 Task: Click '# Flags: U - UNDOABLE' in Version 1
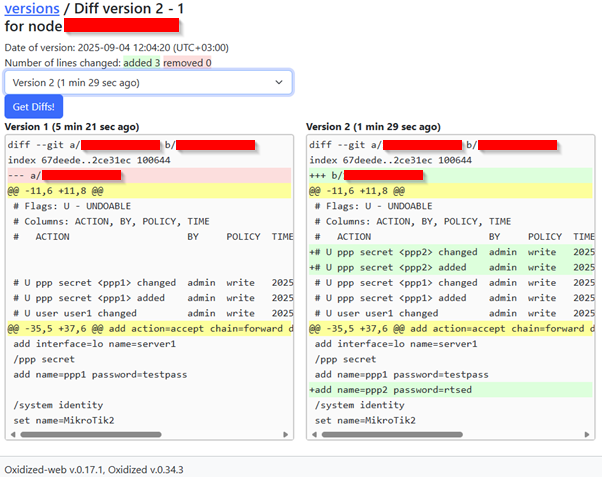tap(72, 206)
